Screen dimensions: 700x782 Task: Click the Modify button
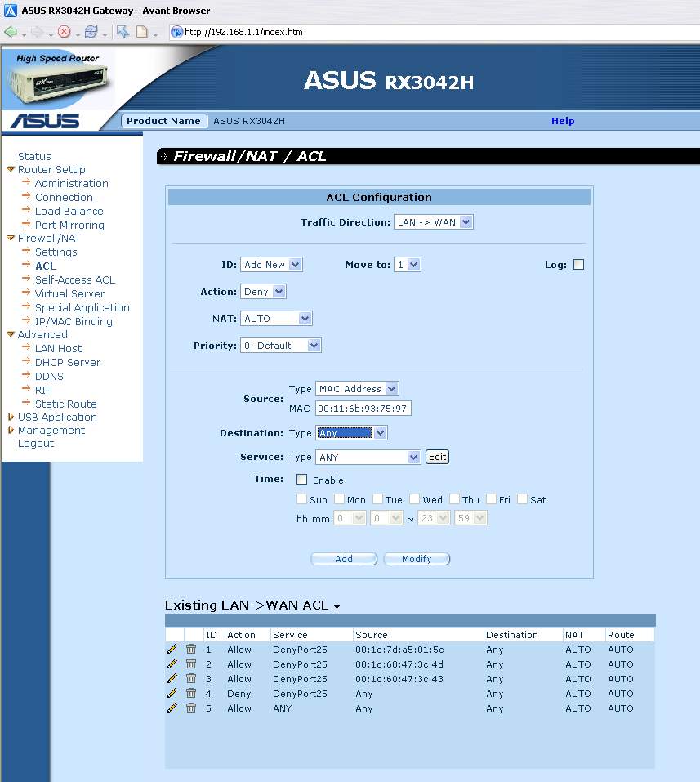pyautogui.click(x=417, y=559)
